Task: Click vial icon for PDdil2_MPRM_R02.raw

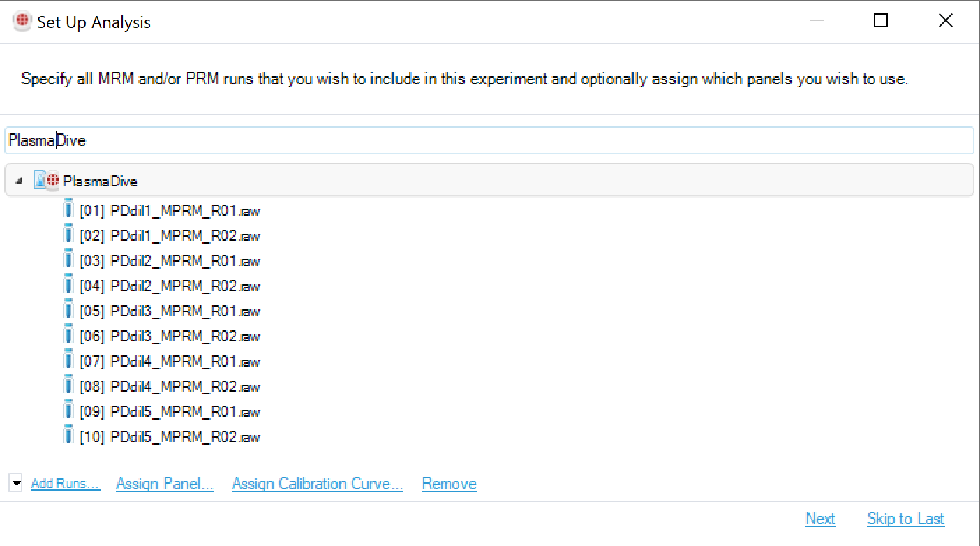Action: pyautogui.click(x=68, y=284)
